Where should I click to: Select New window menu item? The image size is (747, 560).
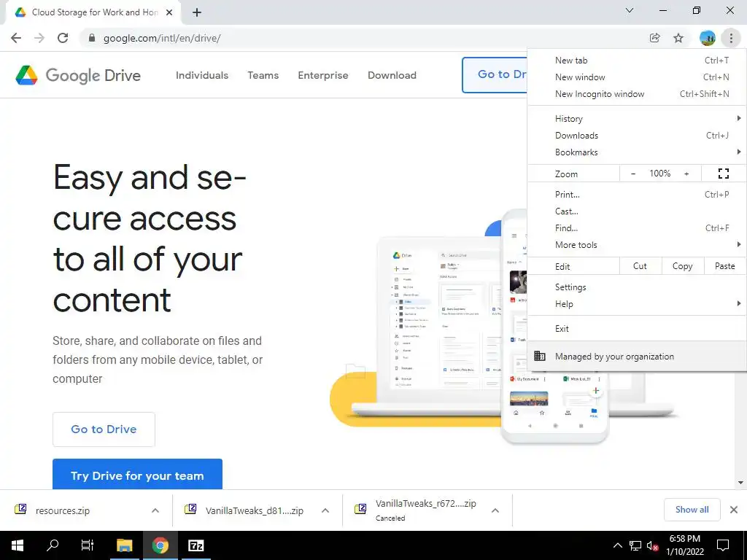point(637,77)
